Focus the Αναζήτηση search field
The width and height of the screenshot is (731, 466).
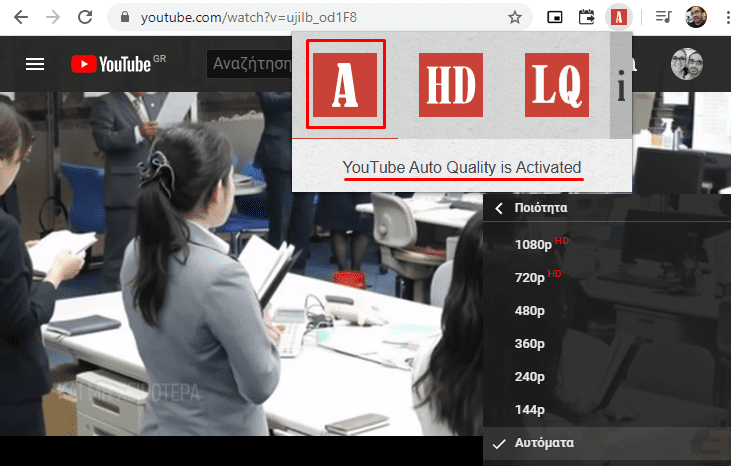(249, 64)
